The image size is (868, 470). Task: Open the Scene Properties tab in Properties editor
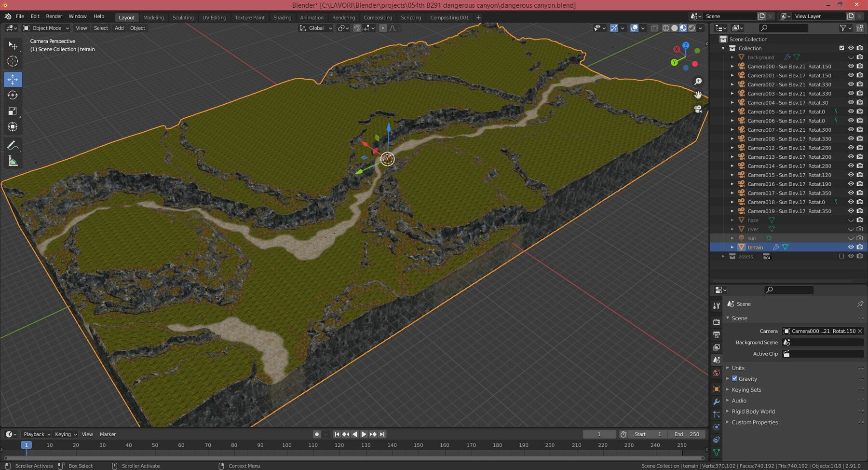pyautogui.click(x=717, y=360)
